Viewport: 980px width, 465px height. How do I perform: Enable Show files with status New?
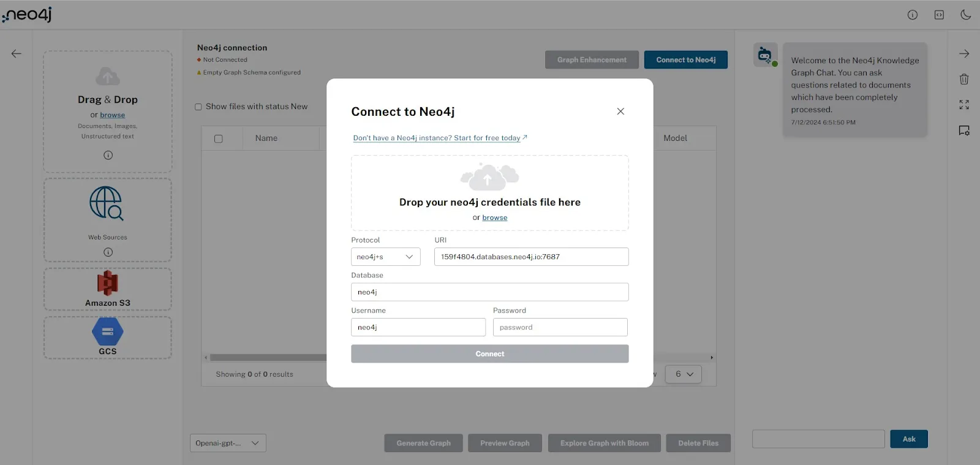[198, 107]
